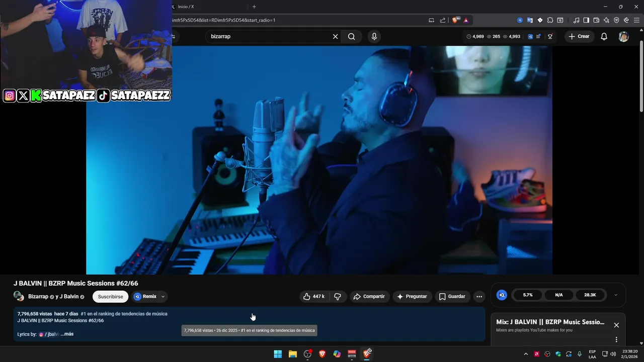644x362 pixels.
Task: Toggle the browser sidebar panel icon
Action: click(586, 20)
